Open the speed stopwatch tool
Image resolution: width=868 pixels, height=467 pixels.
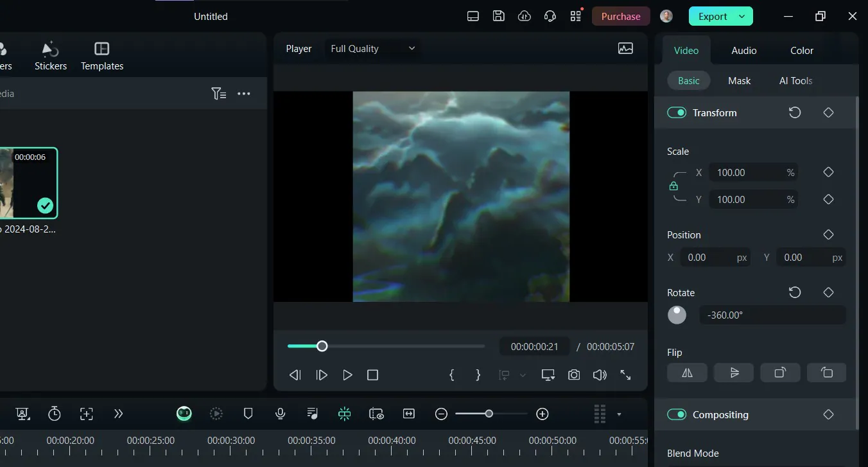(x=55, y=414)
